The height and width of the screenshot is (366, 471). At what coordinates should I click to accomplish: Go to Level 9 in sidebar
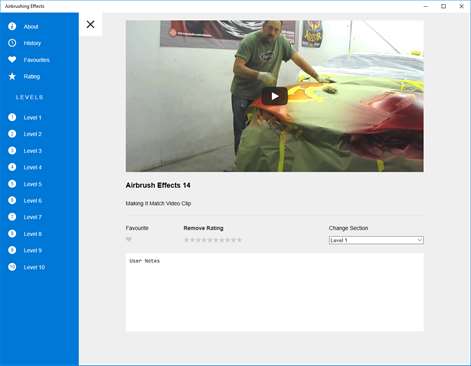33,250
